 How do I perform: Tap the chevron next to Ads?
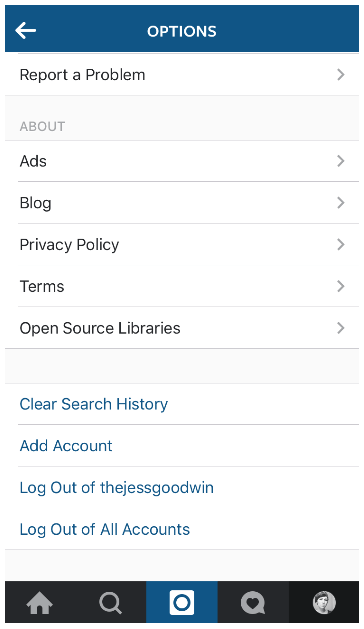341,161
